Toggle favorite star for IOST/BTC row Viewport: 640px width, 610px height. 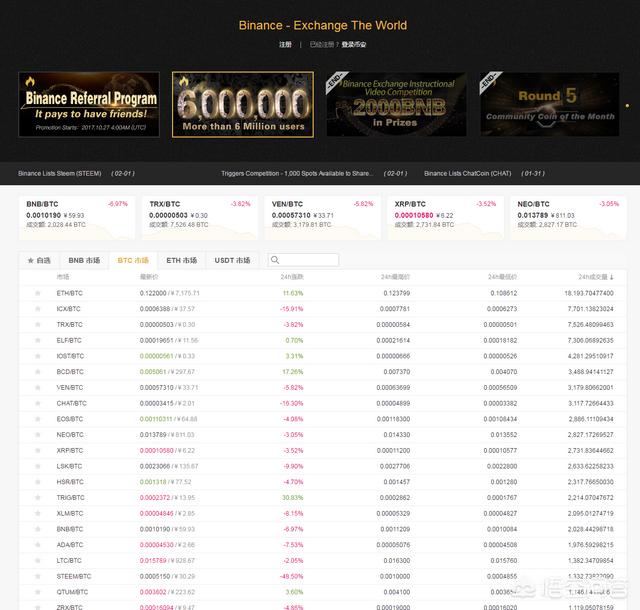pos(38,356)
